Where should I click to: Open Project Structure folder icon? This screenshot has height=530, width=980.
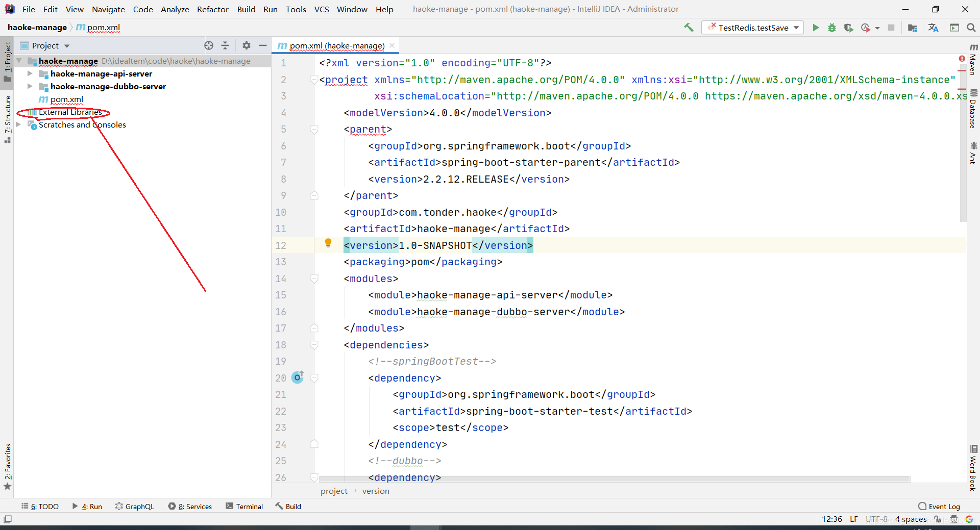pyautogui.click(x=913, y=28)
